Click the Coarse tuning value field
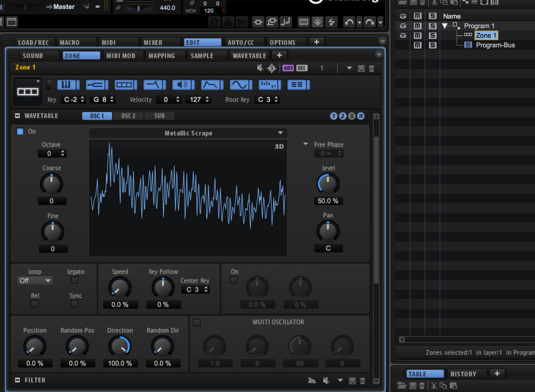This screenshot has height=392, width=535. point(52,201)
